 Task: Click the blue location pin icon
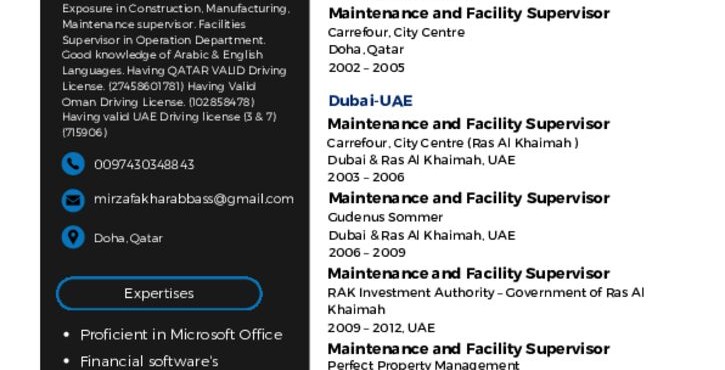(73, 237)
